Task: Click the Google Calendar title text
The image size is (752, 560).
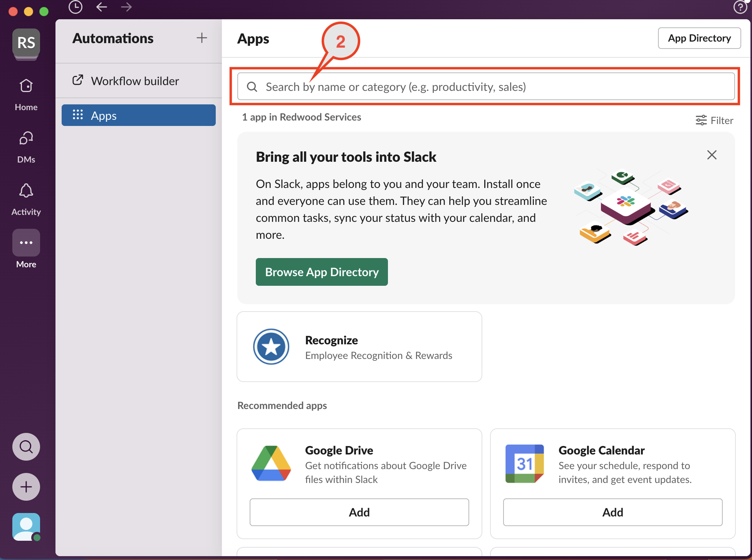Action: 601,450
